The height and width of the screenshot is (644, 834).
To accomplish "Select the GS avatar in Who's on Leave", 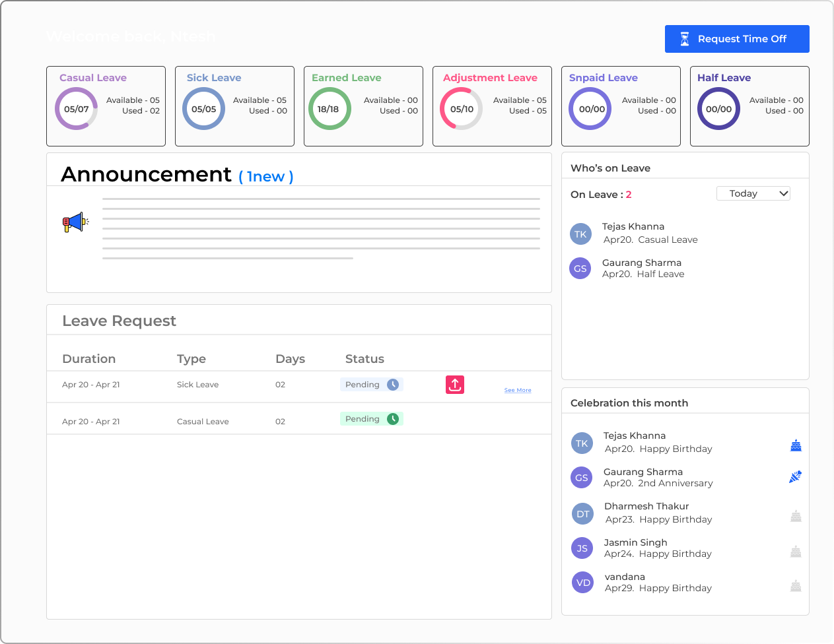I will (580, 269).
